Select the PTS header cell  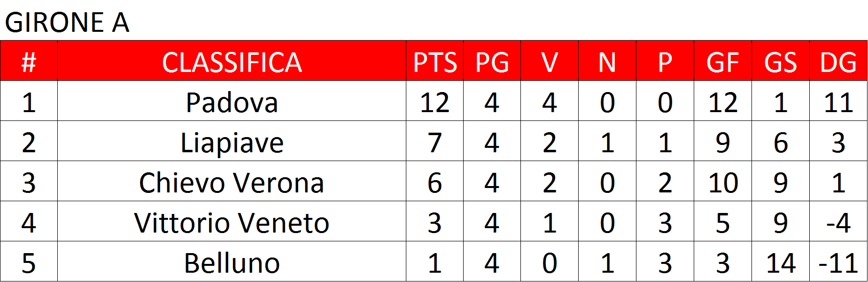(x=435, y=61)
